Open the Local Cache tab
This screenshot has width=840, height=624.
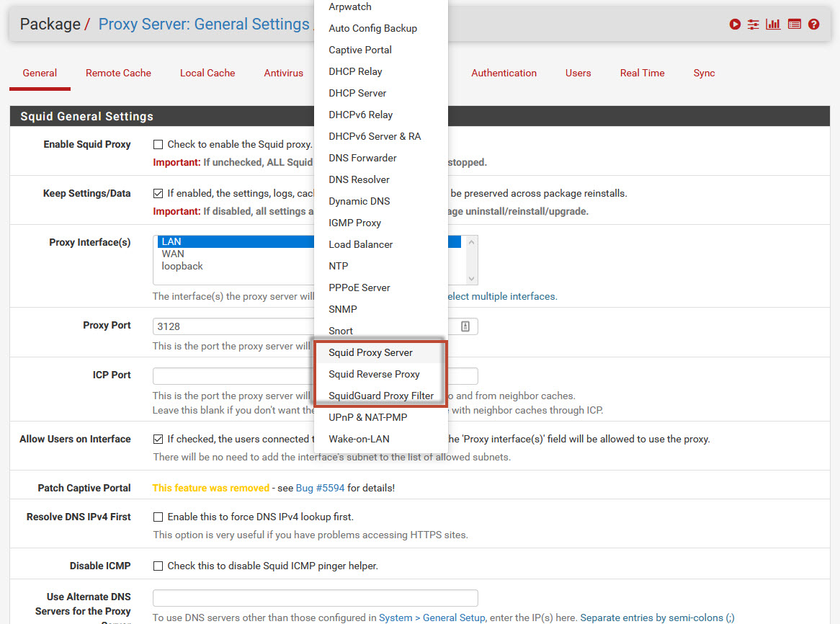pyautogui.click(x=207, y=73)
